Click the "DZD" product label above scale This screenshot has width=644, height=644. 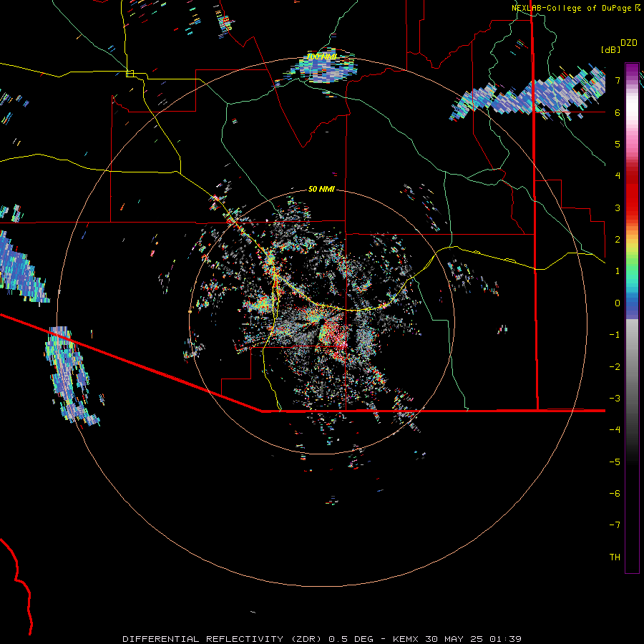click(629, 43)
